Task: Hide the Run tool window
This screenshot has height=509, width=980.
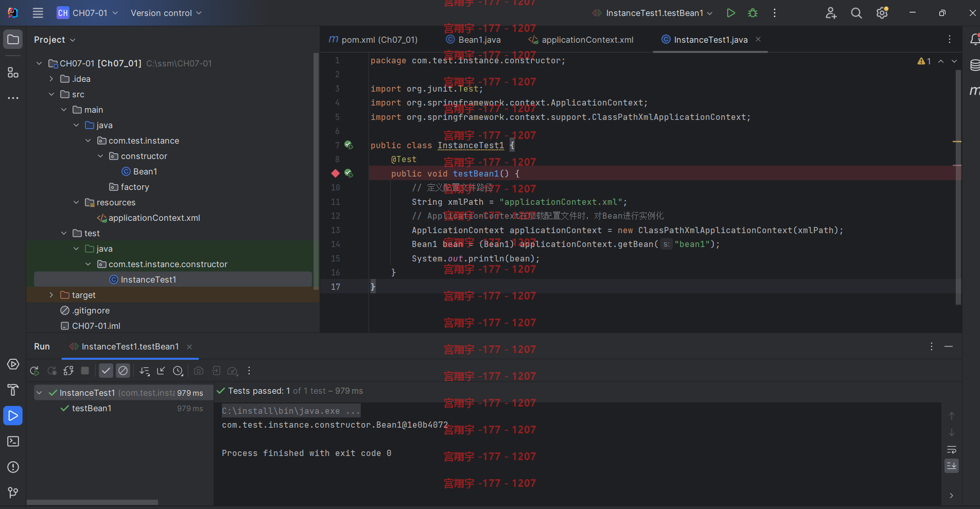Action: coord(949,346)
